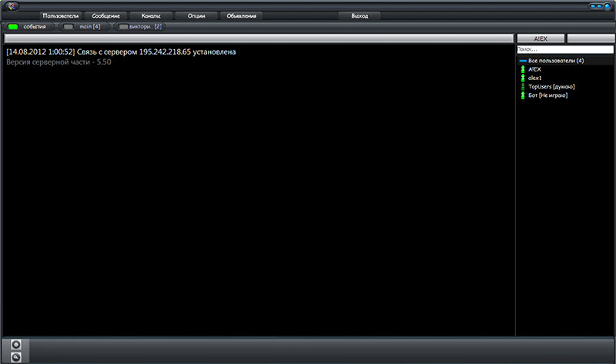
Task: Open the виктори.. [2] channel tab
Action: click(140, 27)
